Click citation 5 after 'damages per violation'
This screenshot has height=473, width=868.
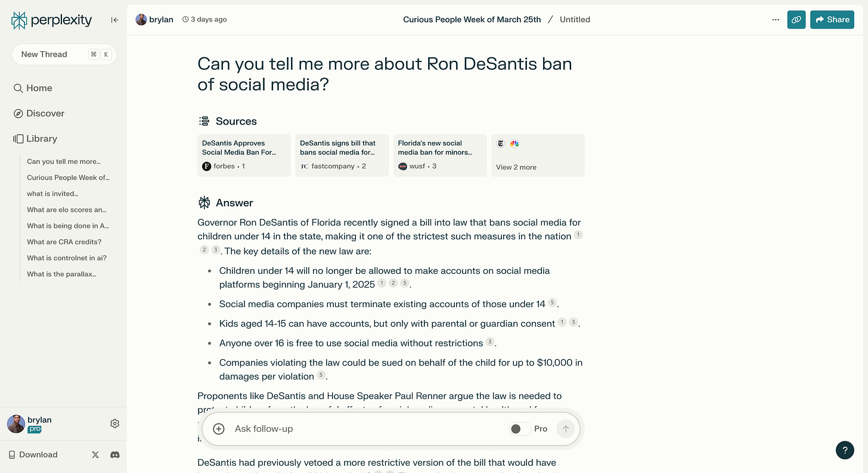coord(321,375)
